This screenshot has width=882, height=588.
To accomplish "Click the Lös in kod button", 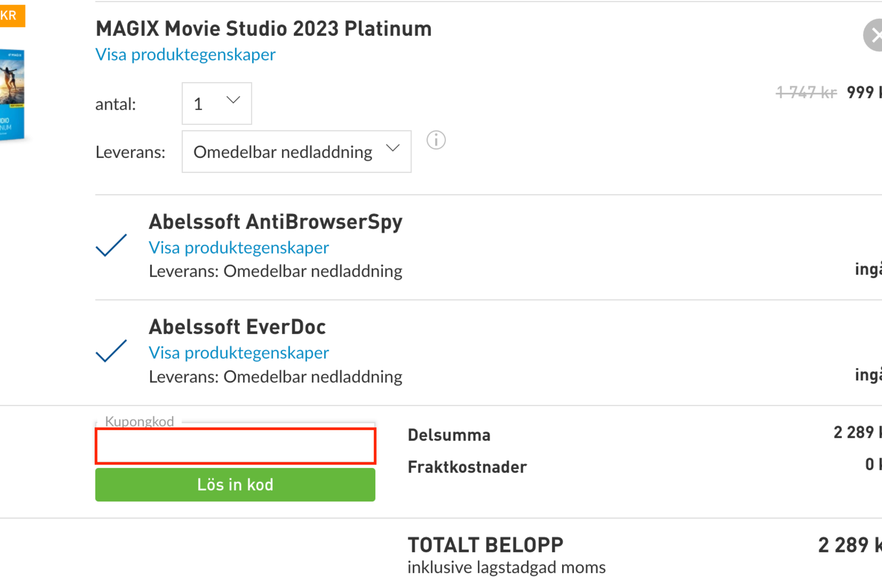I will pyautogui.click(x=235, y=484).
